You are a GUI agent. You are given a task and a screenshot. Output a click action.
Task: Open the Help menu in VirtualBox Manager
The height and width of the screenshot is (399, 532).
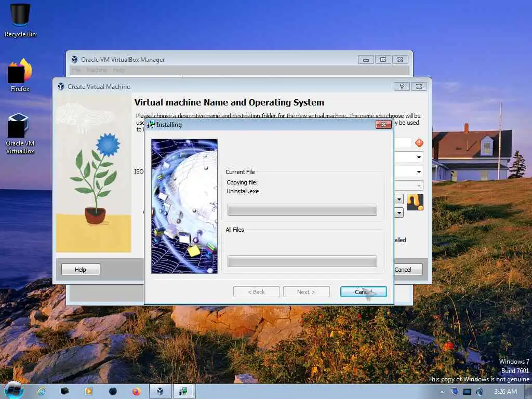tap(119, 70)
